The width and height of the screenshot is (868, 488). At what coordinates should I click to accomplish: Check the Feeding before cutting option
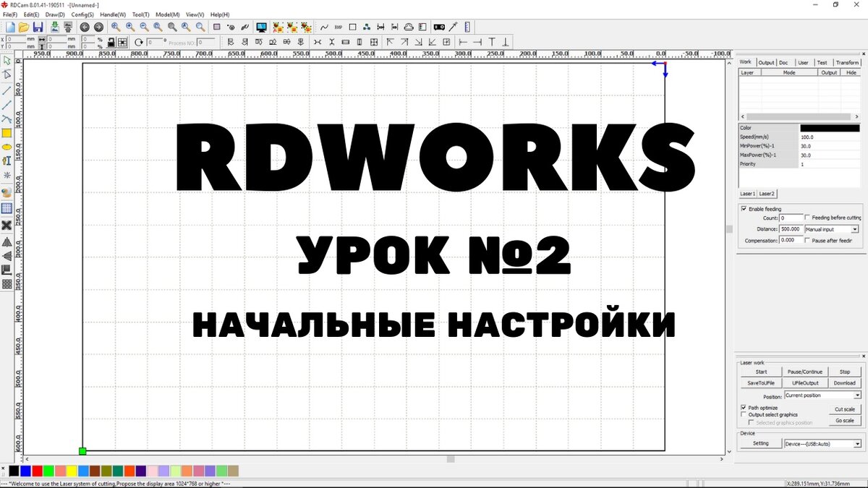click(x=807, y=218)
